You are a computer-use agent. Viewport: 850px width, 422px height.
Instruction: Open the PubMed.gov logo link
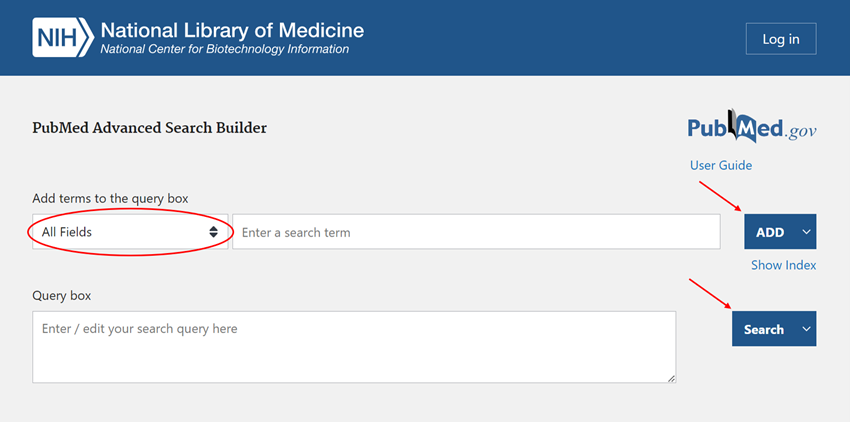coord(751,128)
